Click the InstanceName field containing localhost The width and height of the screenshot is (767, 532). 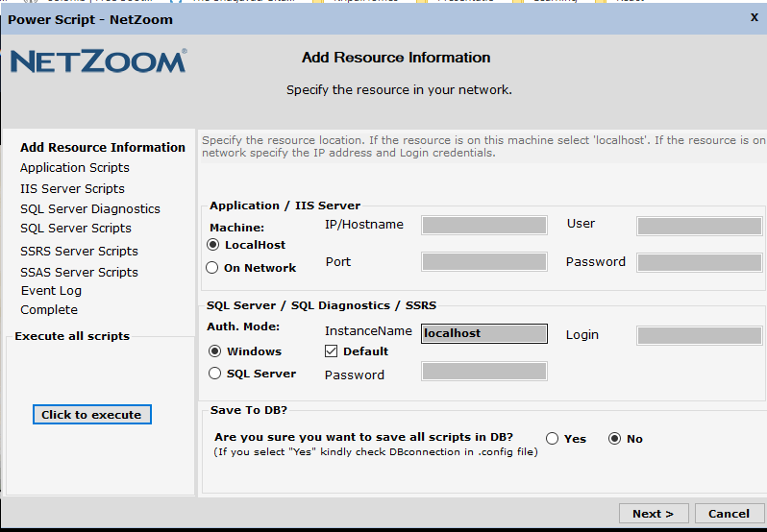point(484,333)
